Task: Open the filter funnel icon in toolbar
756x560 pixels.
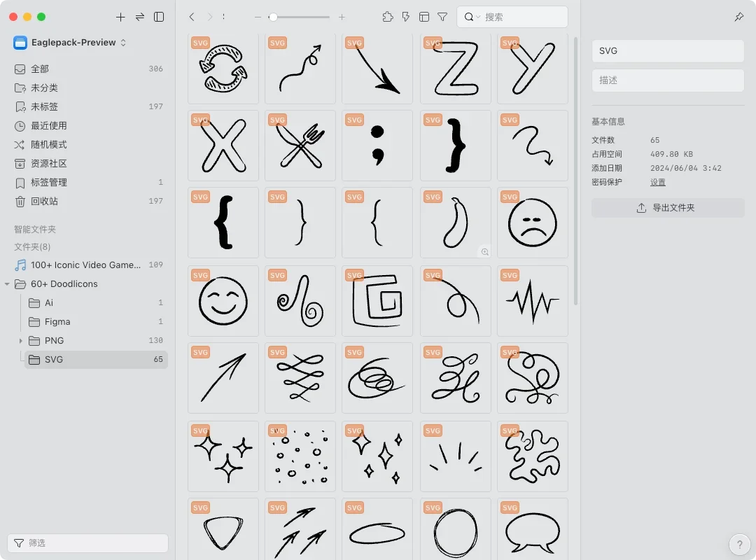Action: point(442,17)
